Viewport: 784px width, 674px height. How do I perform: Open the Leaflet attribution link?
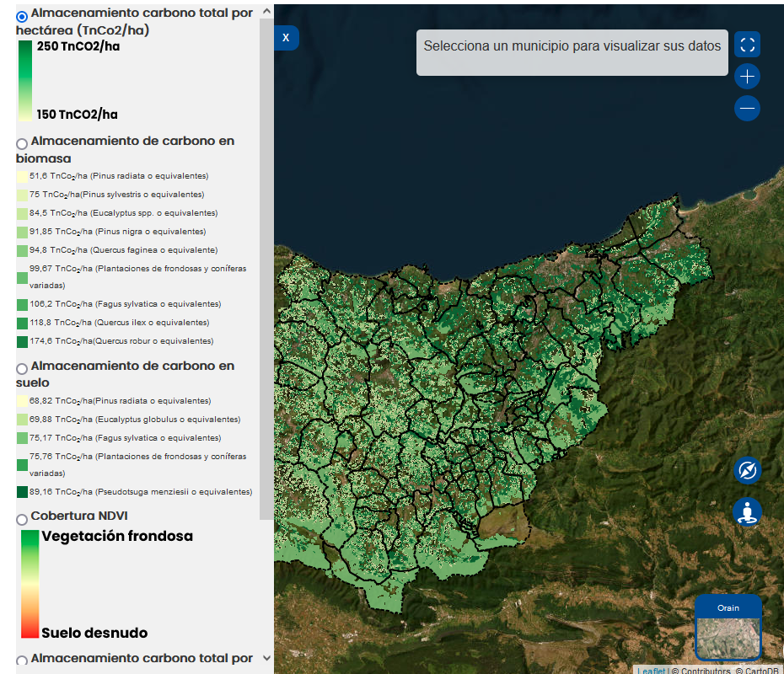click(x=650, y=671)
